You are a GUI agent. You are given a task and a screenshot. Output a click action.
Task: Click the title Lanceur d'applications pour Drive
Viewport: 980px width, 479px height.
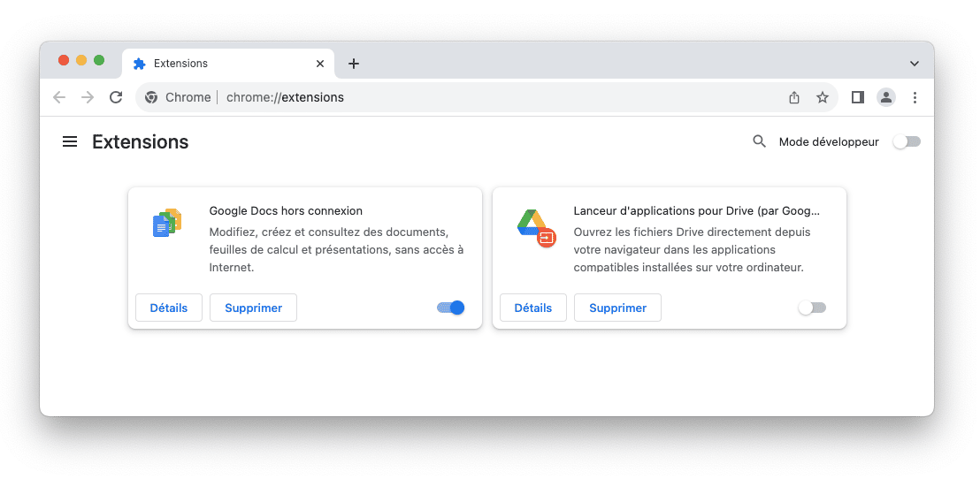(x=697, y=210)
